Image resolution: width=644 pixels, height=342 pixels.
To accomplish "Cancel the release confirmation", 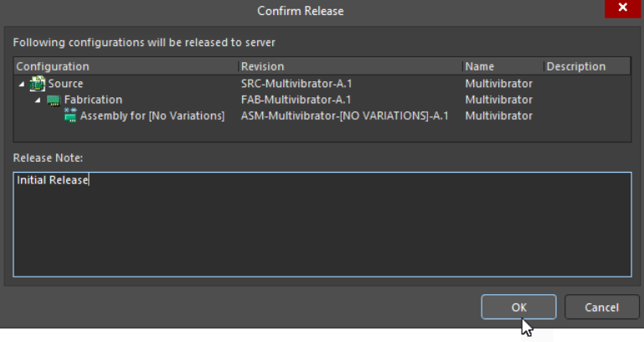I will (x=602, y=307).
